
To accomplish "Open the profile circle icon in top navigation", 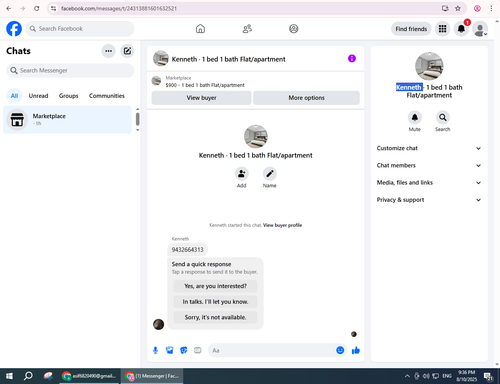I will 294,29.
